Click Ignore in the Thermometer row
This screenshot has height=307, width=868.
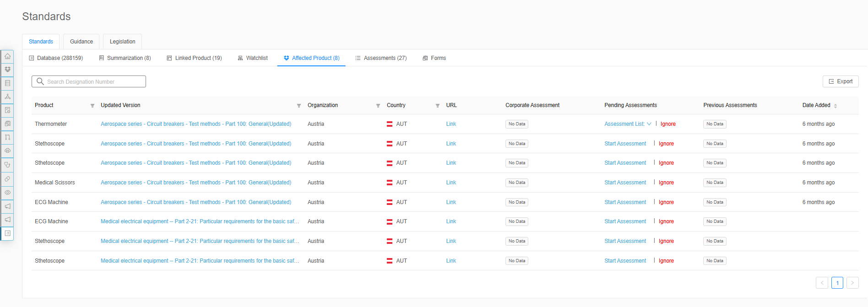[x=668, y=124]
